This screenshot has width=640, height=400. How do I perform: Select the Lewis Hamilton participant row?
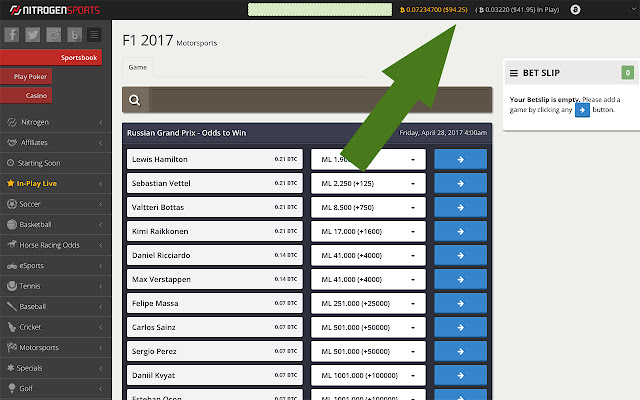click(215, 159)
